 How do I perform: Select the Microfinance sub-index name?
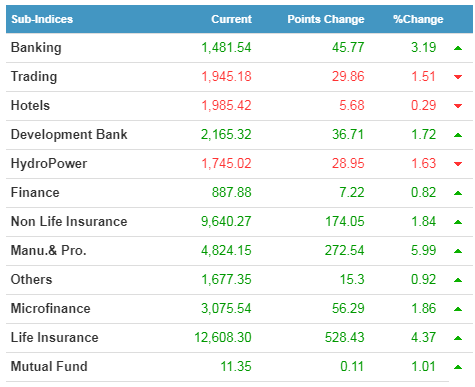pos(50,308)
